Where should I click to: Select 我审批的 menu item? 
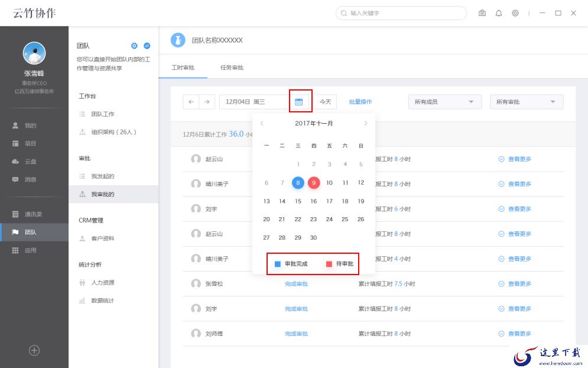pos(113,194)
